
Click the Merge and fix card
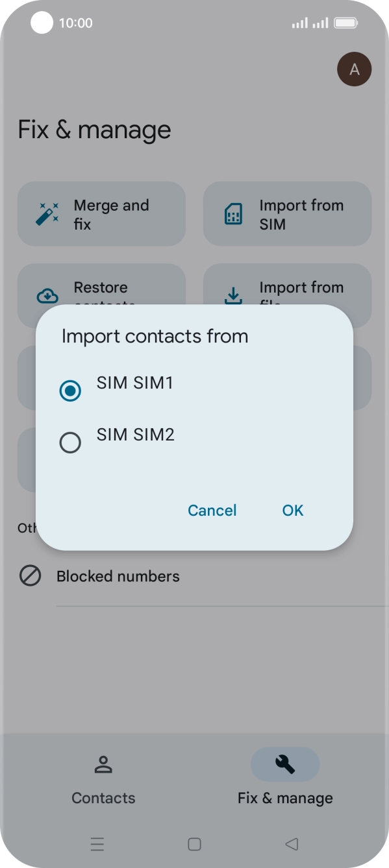(x=101, y=214)
